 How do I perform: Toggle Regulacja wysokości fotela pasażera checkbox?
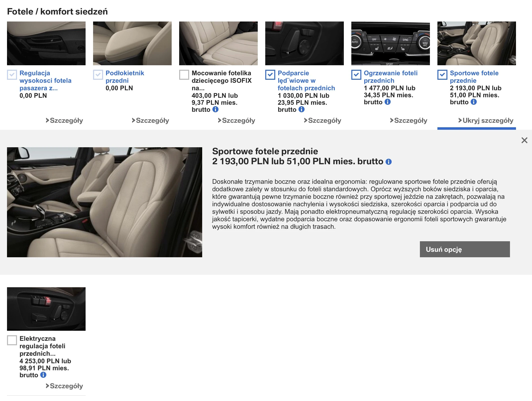[12, 75]
